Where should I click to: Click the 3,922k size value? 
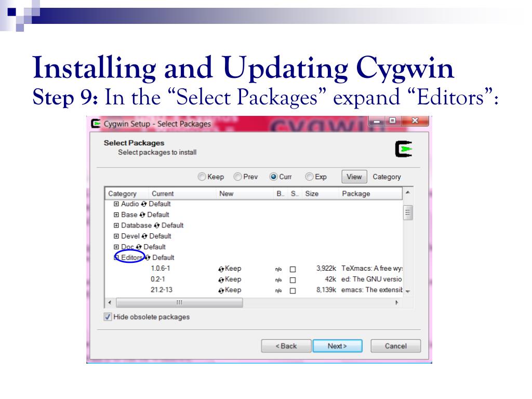(x=326, y=269)
